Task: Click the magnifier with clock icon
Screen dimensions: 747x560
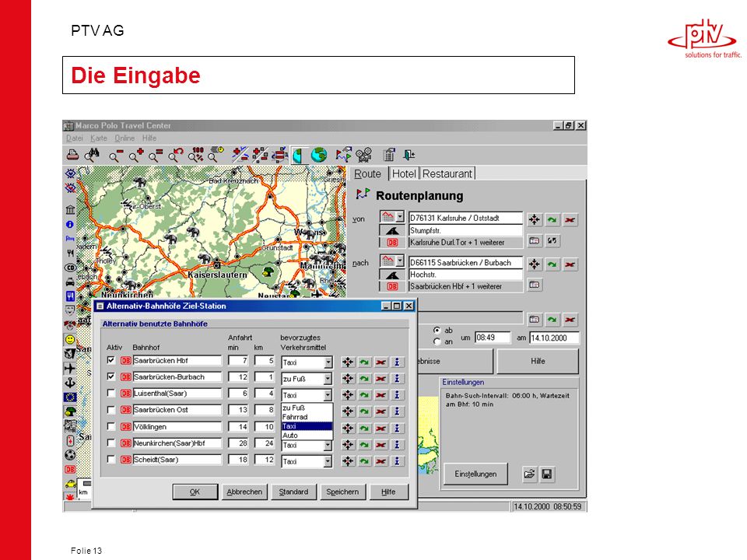Action: (x=216, y=155)
